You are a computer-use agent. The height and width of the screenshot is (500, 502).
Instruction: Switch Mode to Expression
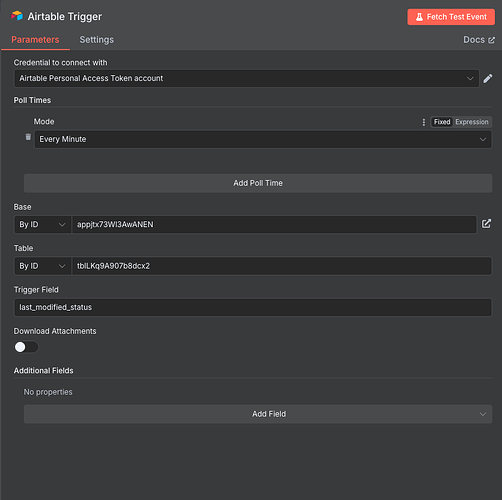(x=472, y=122)
